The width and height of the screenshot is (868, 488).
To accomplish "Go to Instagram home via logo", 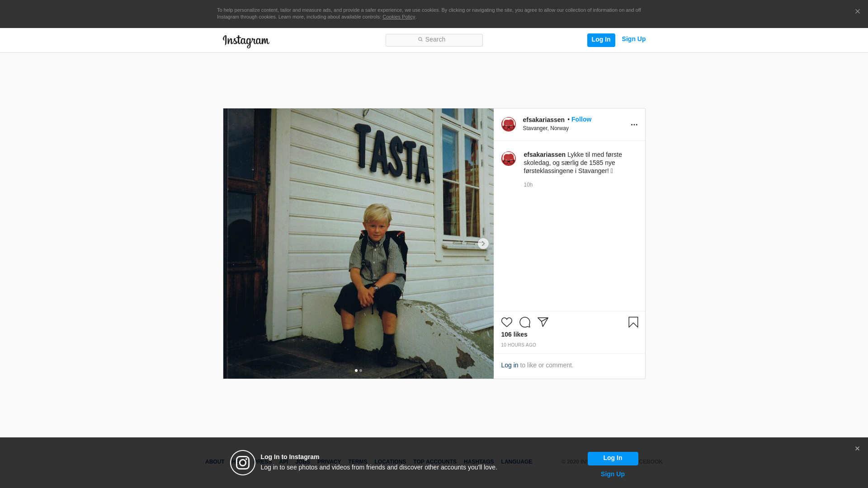I will tap(246, 41).
